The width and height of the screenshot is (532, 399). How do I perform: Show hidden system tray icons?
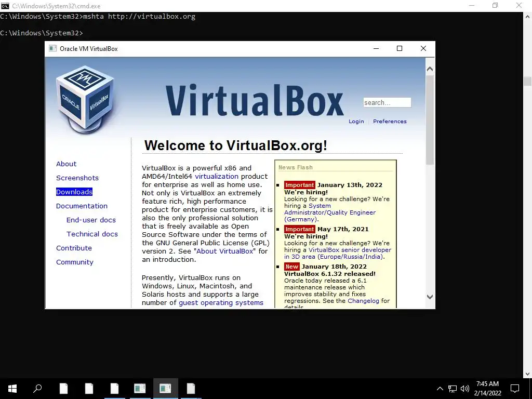pos(440,389)
